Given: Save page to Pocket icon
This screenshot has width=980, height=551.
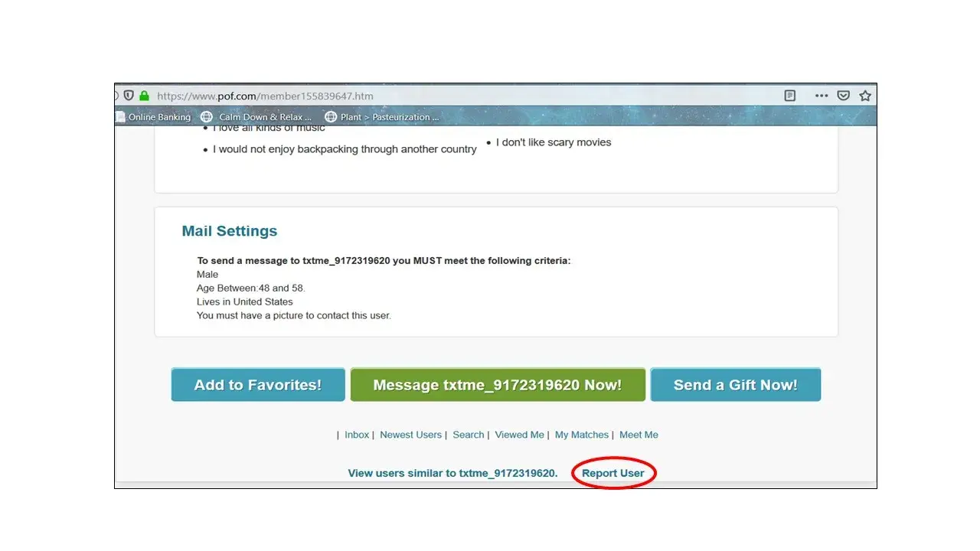Looking at the screenshot, I should pyautogui.click(x=843, y=96).
